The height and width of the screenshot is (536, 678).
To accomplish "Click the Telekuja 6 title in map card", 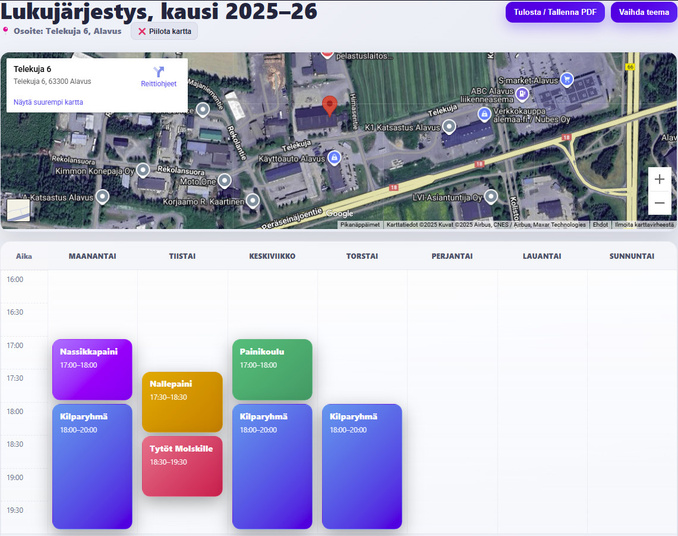I will point(32,69).
